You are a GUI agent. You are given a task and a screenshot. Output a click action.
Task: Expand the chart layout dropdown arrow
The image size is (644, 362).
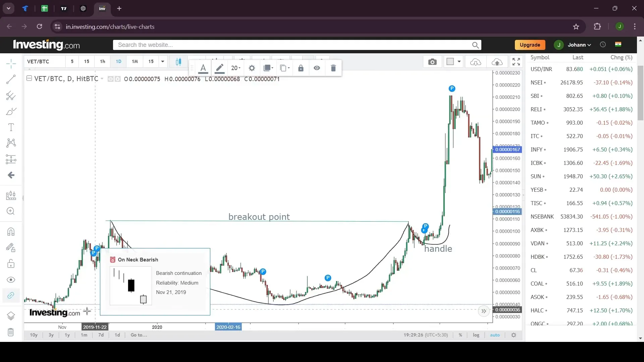[x=459, y=62]
